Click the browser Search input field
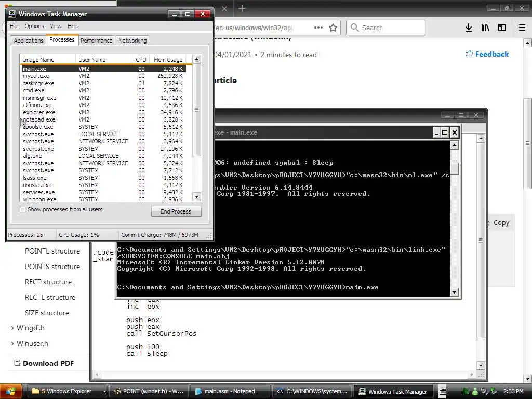 point(385,28)
